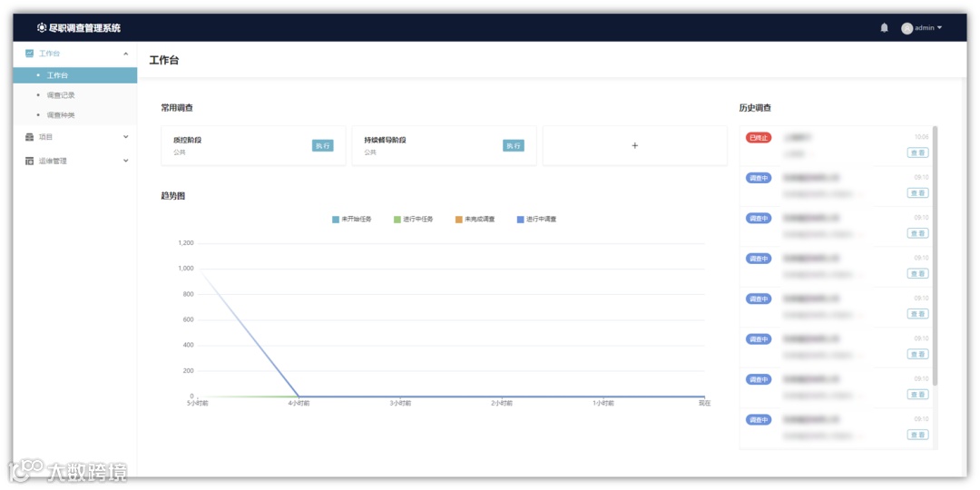Click the 3小时前 axis label
980x490 pixels.
[400, 404]
